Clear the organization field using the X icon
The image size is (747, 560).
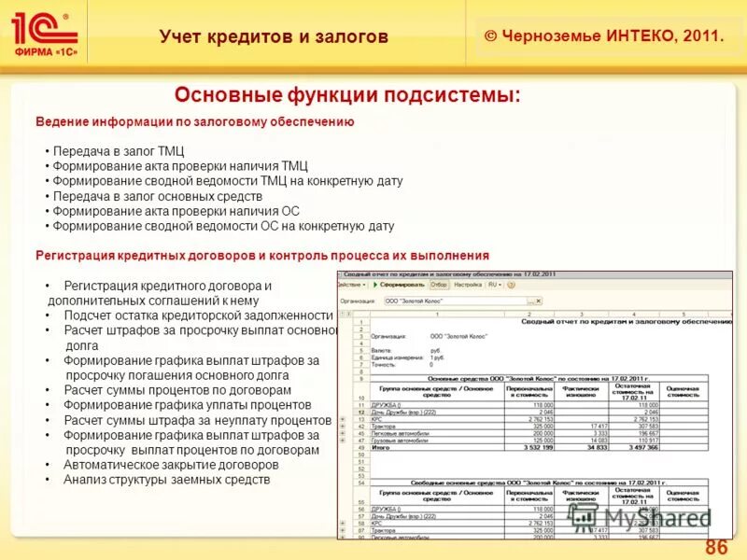click(x=539, y=300)
